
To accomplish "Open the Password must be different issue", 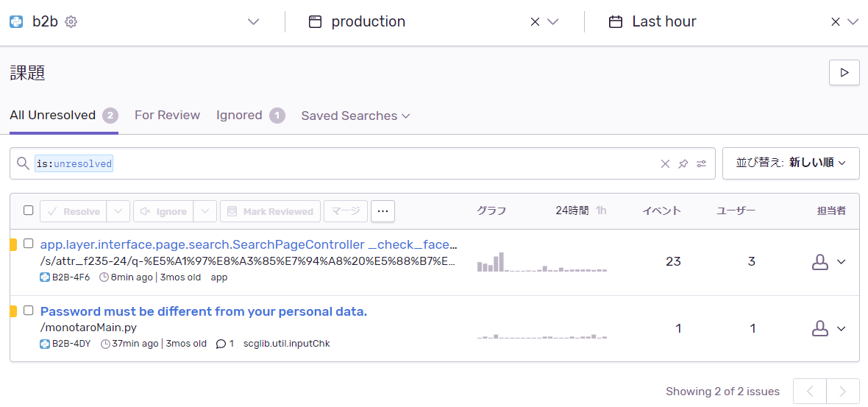I will pos(203,311).
